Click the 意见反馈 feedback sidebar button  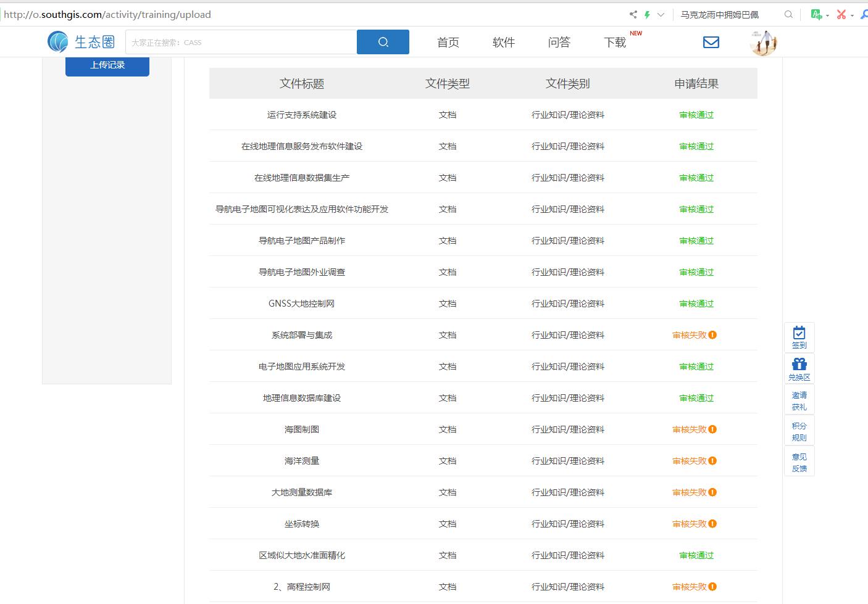[799, 462]
